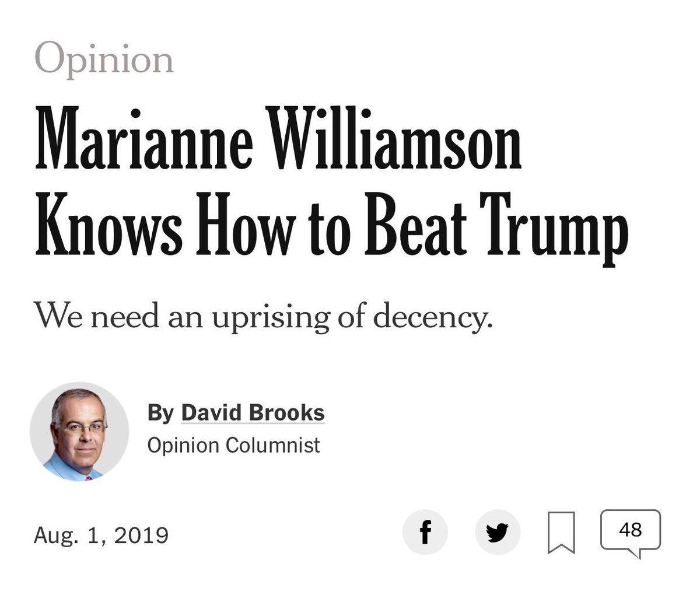Viewport: 700px width, 595px height.
Task: Go to the Opinion section label
Action: pyautogui.click(x=104, y=59)
